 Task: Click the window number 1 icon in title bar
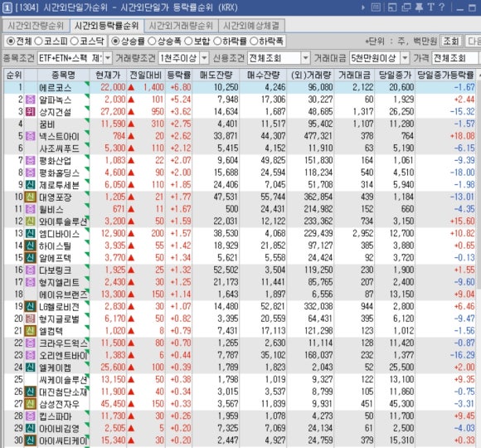coord(7,7)
